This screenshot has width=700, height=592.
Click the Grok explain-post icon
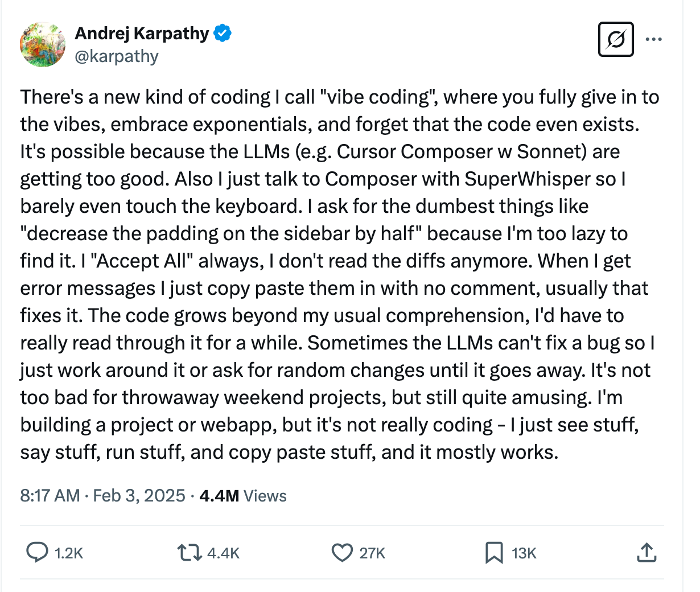point(616,39)
